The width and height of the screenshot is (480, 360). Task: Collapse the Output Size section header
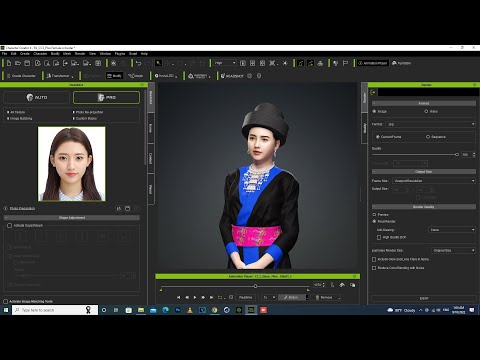(424, 172)
